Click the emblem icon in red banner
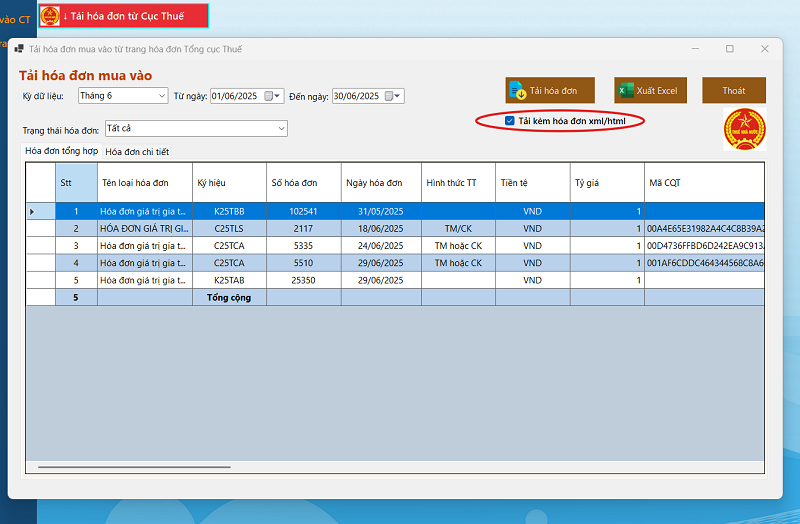 click(x=50, y=16)
